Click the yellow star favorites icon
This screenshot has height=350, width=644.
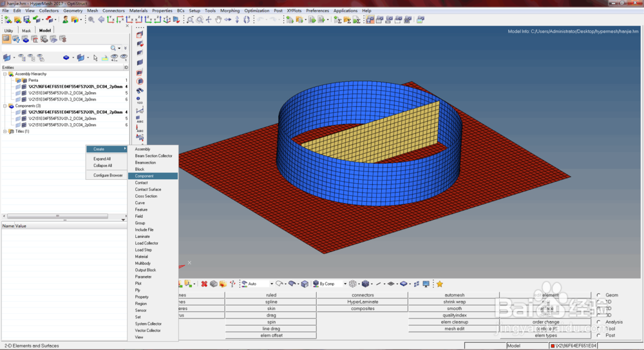(440, 284)
